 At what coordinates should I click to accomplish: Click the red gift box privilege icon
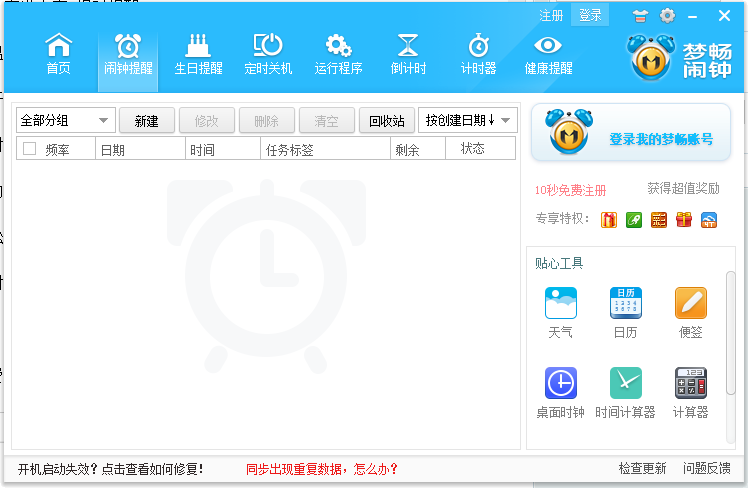(x=684, y=220)
